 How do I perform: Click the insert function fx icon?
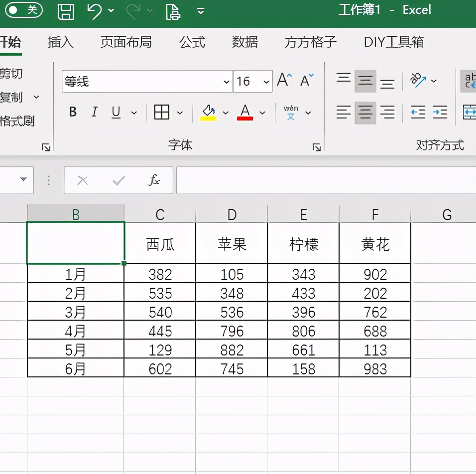pos(153,180)
